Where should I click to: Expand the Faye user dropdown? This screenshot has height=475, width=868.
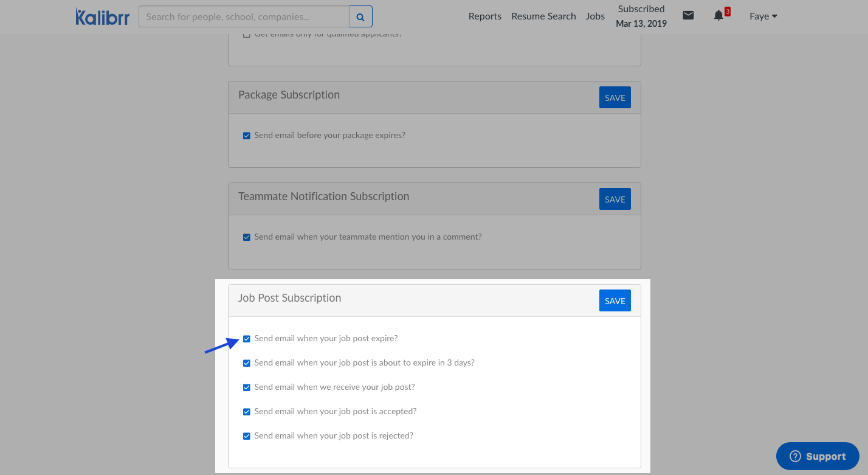(763, 16)
